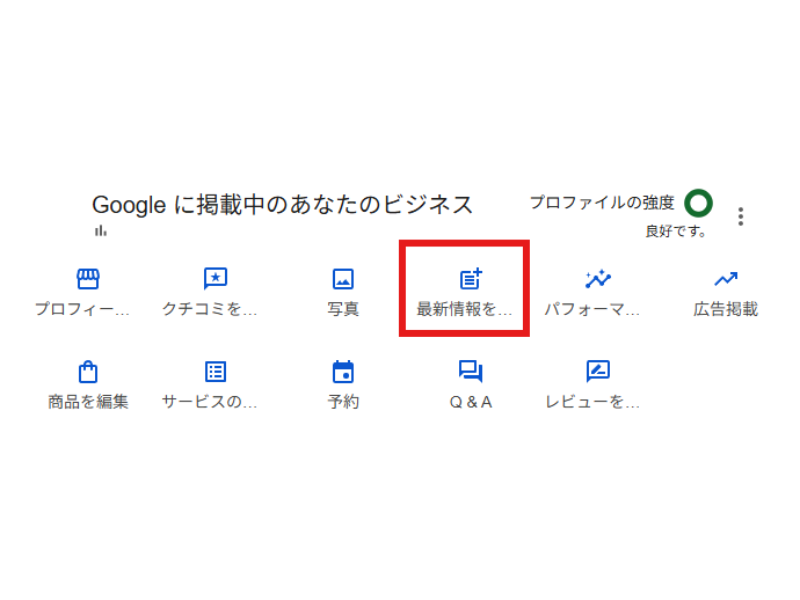Open the 予約 calendar icon
This screenshot has height=600, width=800.
coord(343,371)
